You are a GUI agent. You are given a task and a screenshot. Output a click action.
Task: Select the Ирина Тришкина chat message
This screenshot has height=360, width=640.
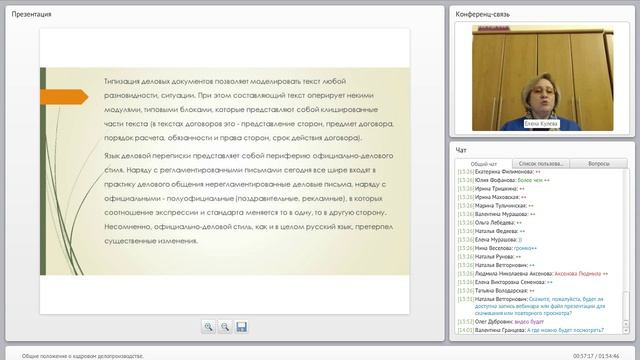[x=491, y=189]
